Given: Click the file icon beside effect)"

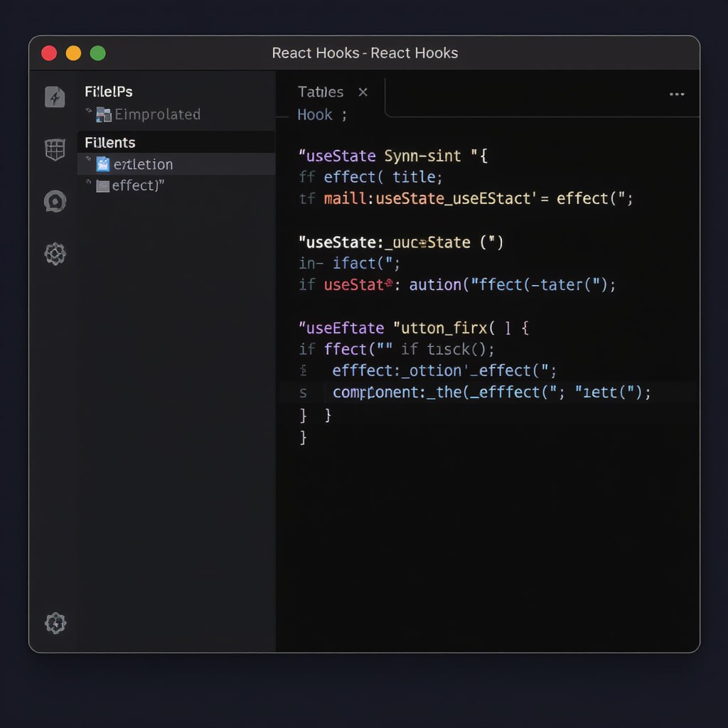Looking at the screenshot, I should click(x=102, y=186).
